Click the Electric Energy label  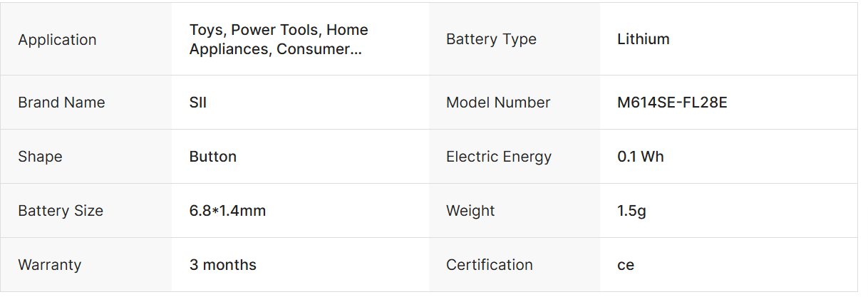pyautogui.click(x=499, y=157)
